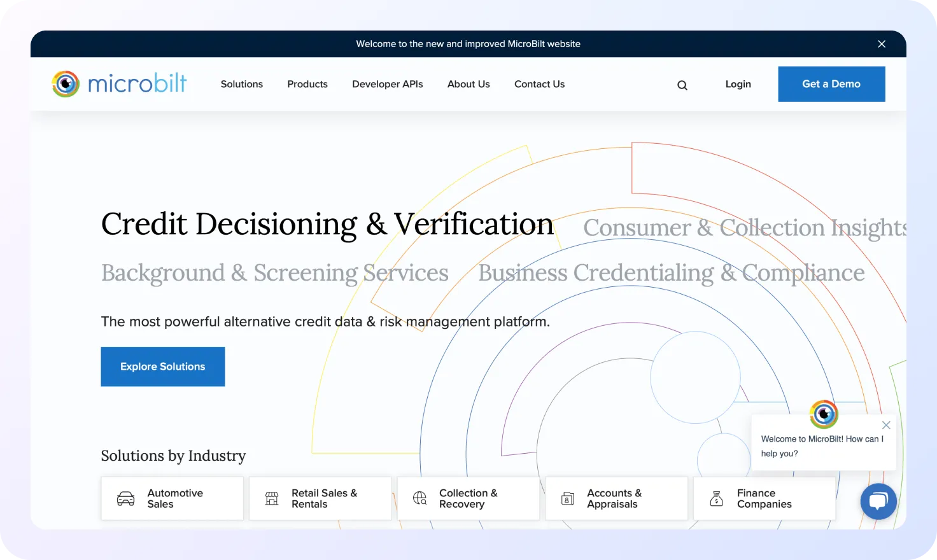Switch to Consumer & Collection Insights heading

point(745,228)
